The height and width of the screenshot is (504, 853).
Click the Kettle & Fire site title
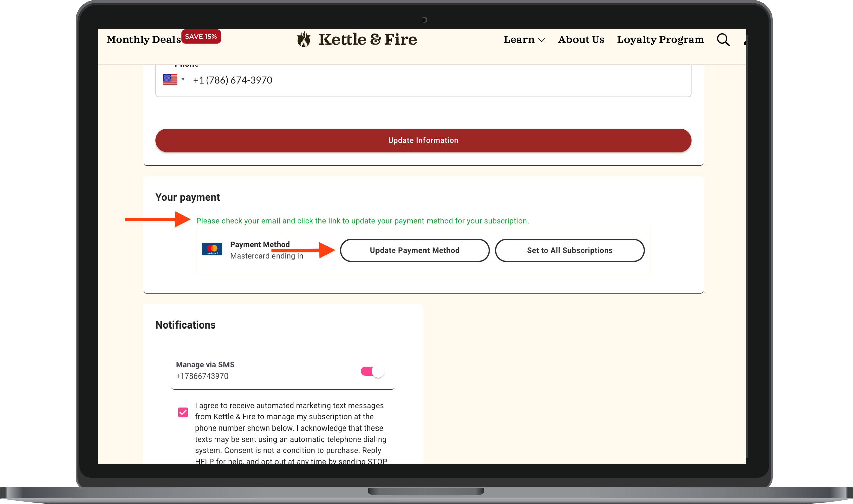(x=368, y=39)
